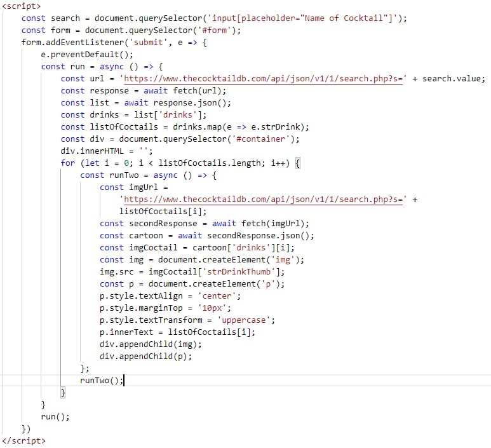Click the 'const run = async' line

(x=102, y=67)
